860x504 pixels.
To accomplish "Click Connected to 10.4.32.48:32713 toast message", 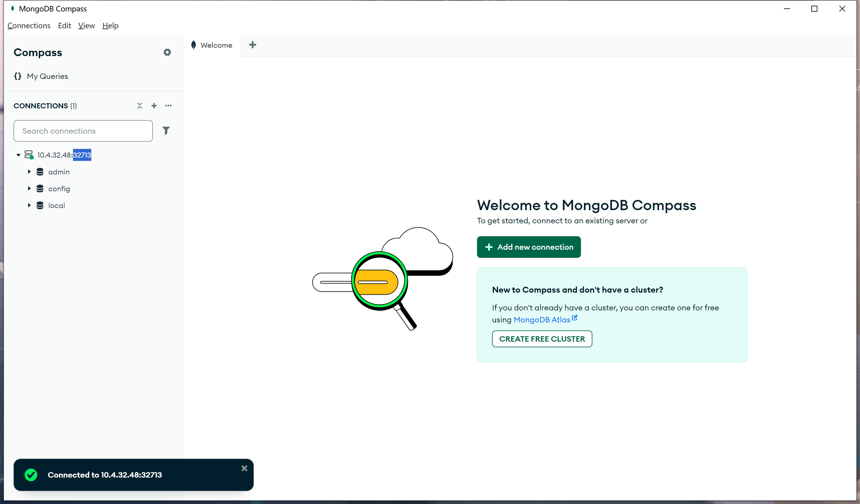I will click(105, 475).
